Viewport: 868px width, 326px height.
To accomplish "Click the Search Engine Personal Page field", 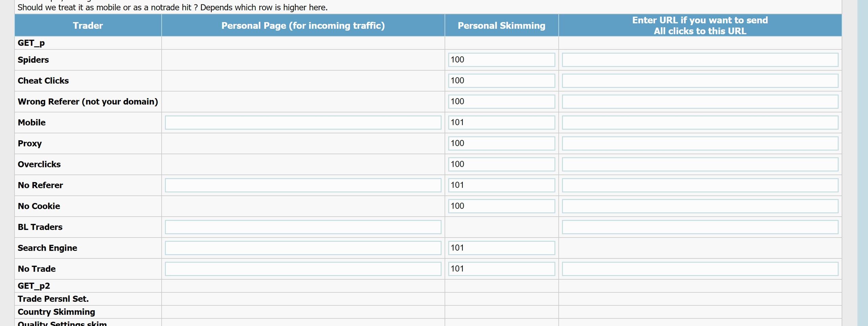I will coord(303,248).
